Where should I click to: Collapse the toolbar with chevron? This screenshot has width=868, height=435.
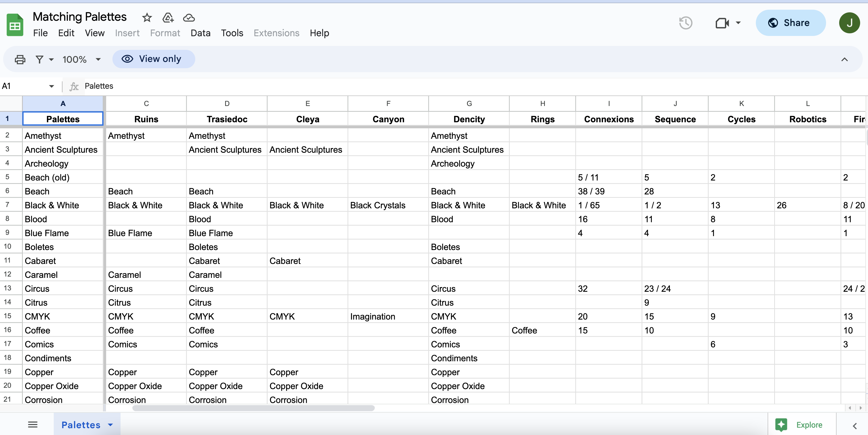point(844,59)
